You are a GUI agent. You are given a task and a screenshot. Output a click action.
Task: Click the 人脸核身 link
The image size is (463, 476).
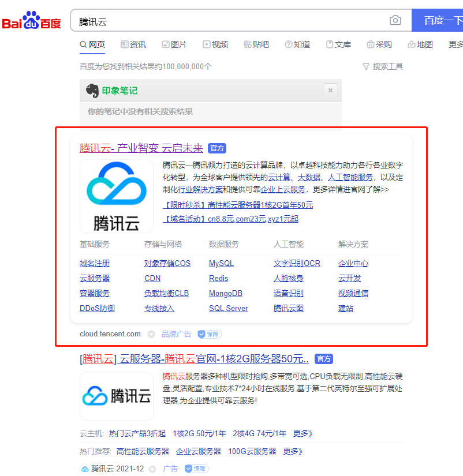(289, 278)
